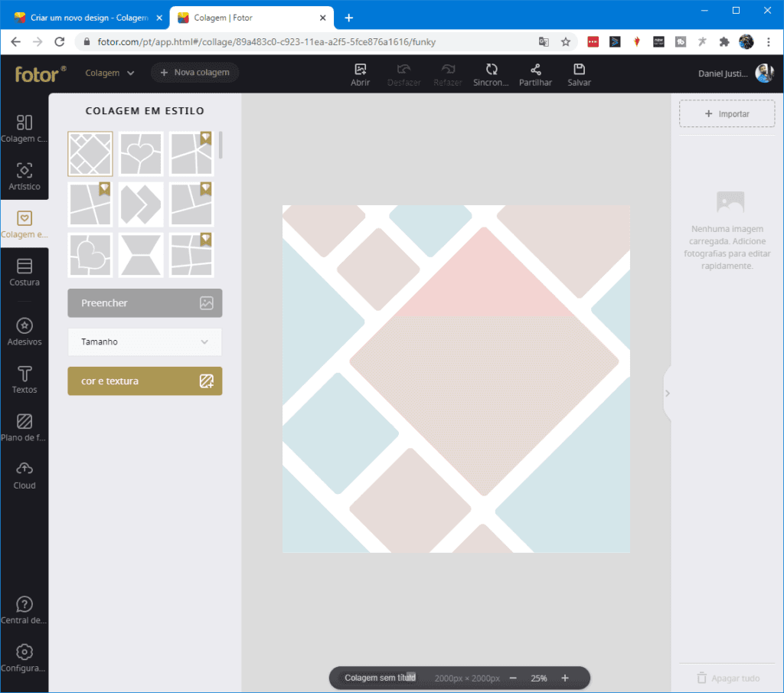784x693 pixels.
Task: Select the Colagem clássica sidebar tab
Action: [24, 128]
